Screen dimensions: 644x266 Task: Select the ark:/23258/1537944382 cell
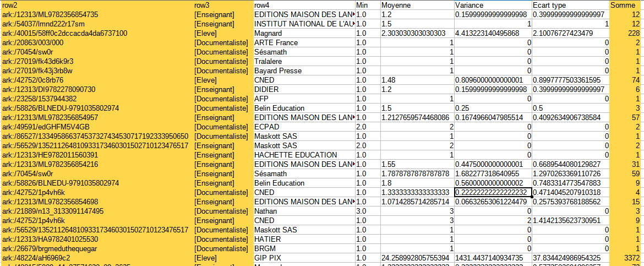point(96,99)
